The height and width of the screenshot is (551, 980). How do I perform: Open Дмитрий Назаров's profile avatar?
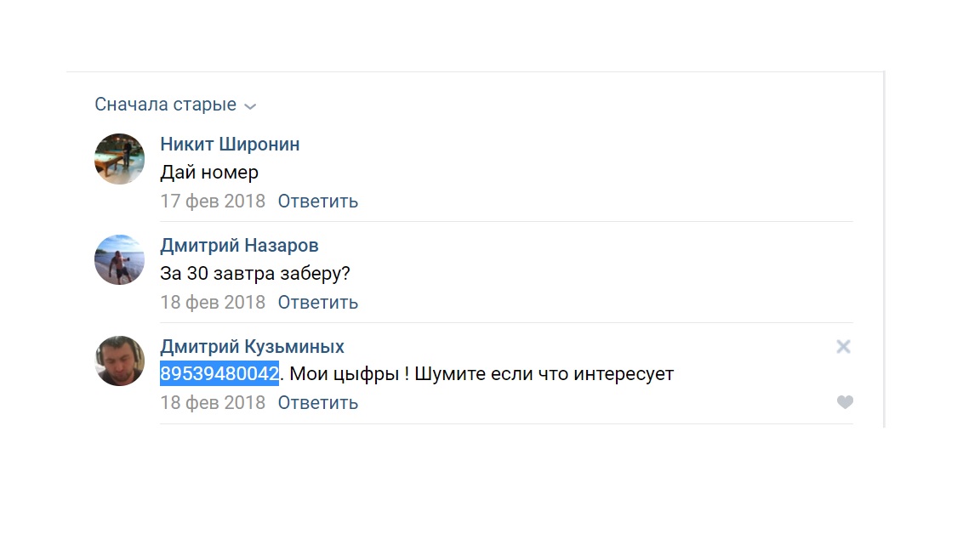point(119,260)
